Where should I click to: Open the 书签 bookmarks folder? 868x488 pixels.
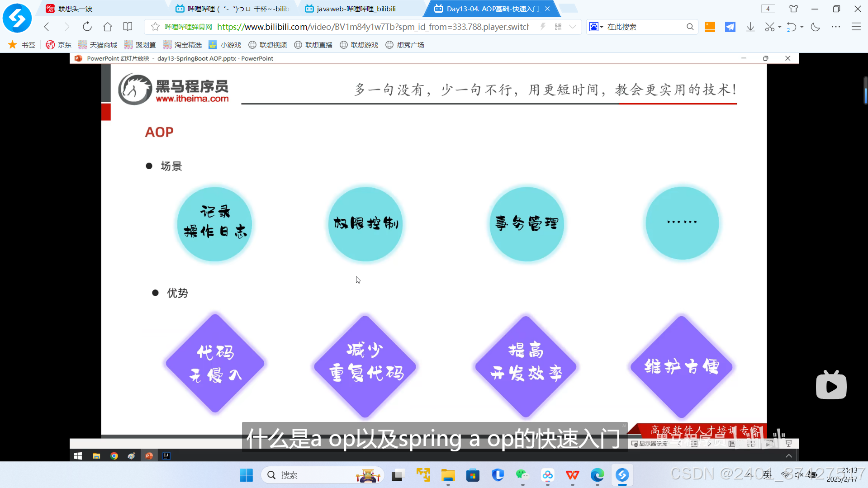pos(22,45)
